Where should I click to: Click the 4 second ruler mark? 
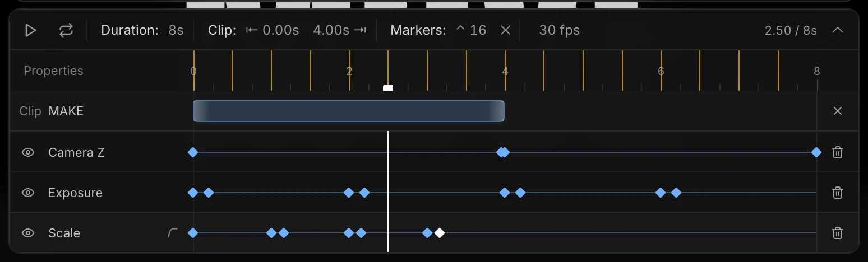pos(505,71)
